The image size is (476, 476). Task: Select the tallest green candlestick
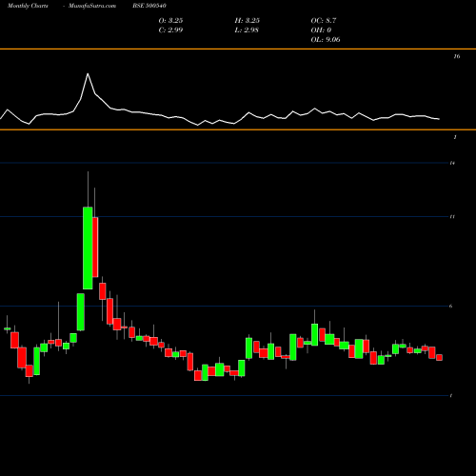click(x=88, y=248)
